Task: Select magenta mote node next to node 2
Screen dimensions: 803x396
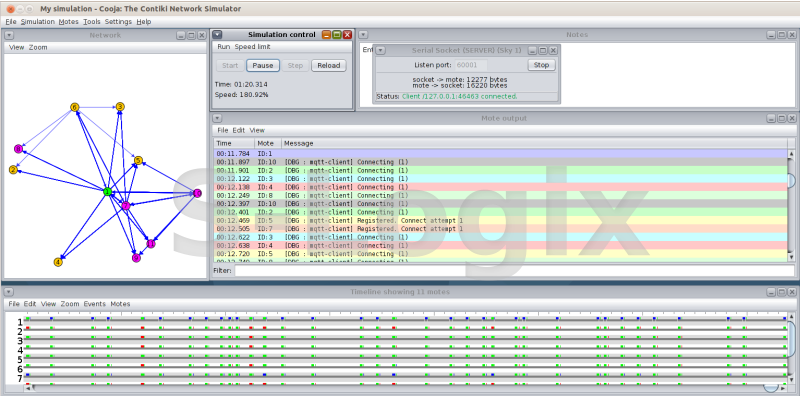Action: (18, 149)
